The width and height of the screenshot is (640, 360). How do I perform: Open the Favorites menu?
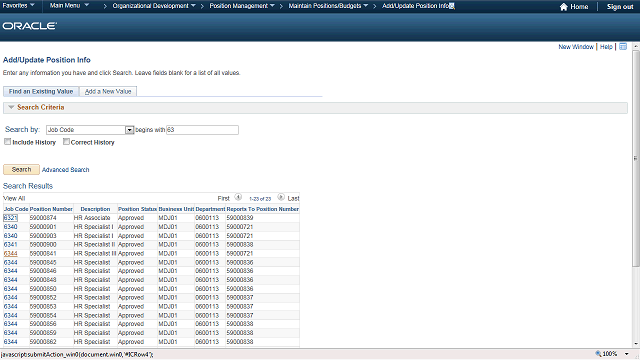coord(18,6)
